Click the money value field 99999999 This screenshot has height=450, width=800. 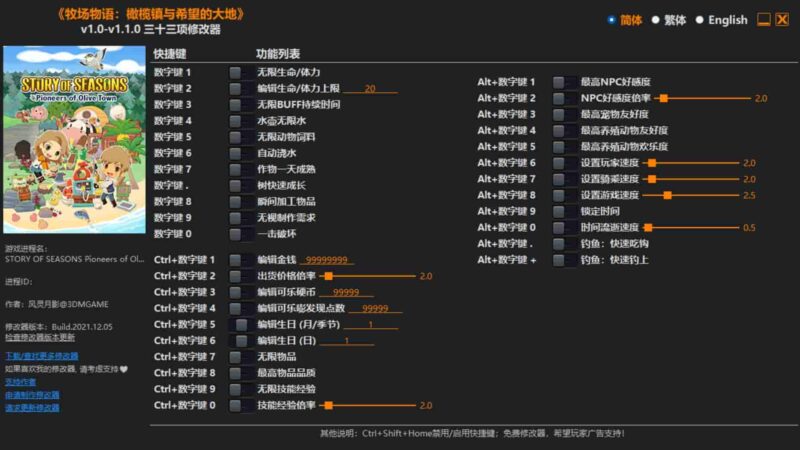327,260
